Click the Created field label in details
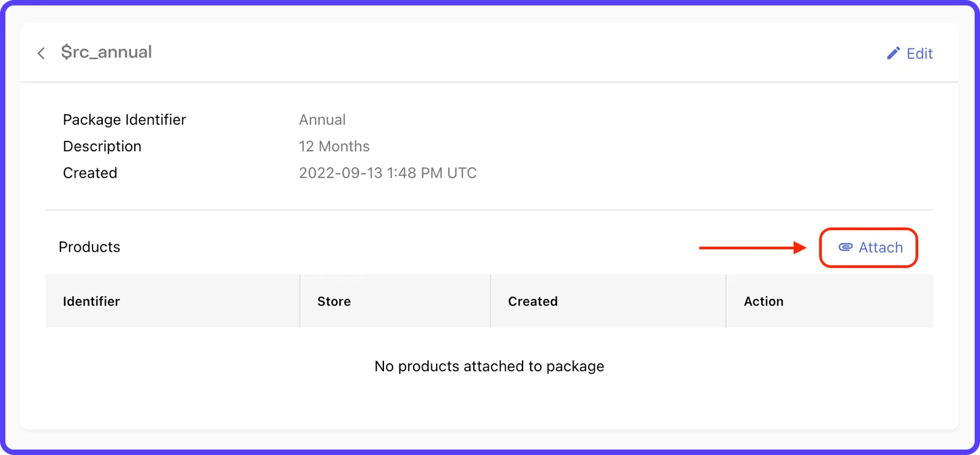 point(90,173)
